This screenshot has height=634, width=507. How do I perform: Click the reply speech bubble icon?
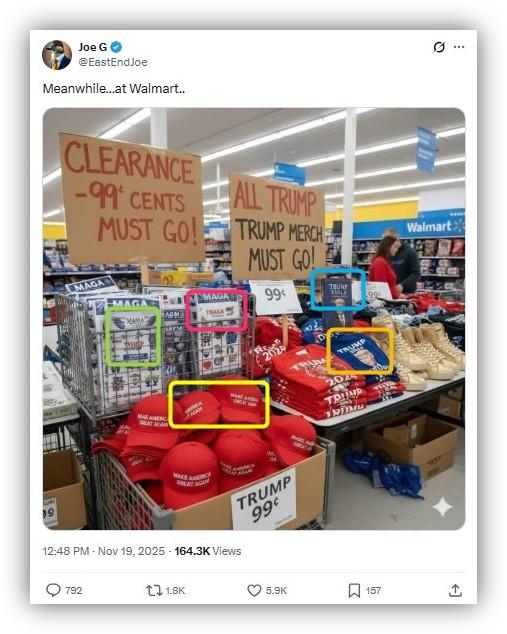click(x=53, y=590)
